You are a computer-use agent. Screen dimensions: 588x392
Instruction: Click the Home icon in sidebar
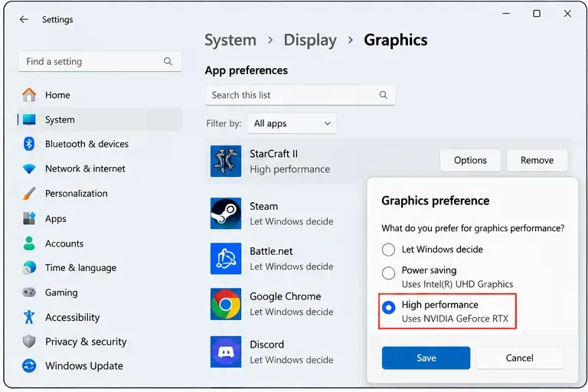(29, 94)
